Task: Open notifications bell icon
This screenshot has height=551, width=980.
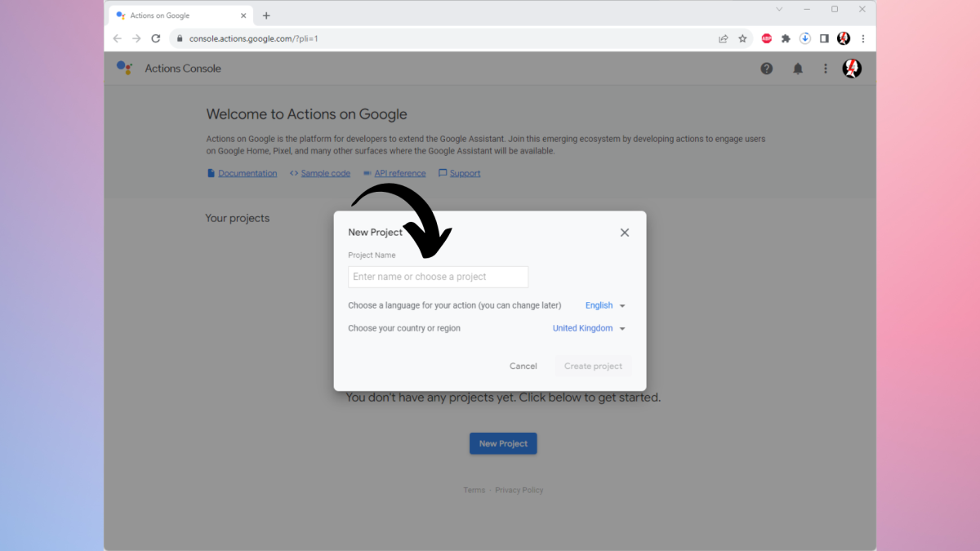Action: click(798, 69)
